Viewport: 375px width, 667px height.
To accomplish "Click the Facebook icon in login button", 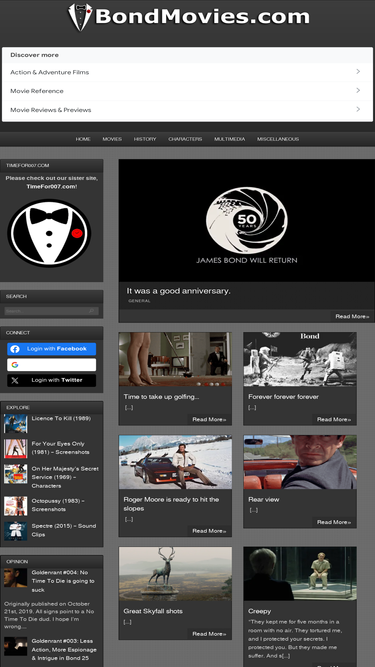I will coord(15,349).
